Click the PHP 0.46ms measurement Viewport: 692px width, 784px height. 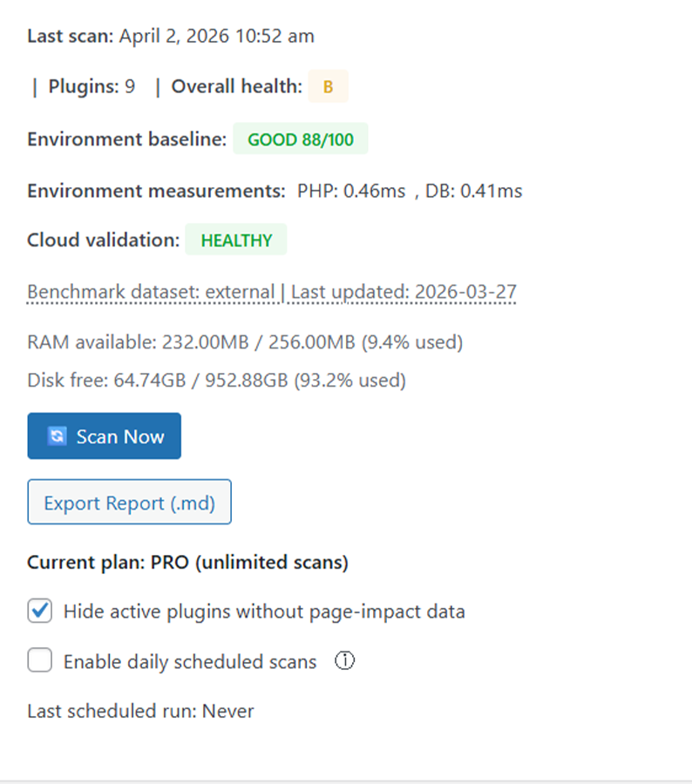coord(351,191)
